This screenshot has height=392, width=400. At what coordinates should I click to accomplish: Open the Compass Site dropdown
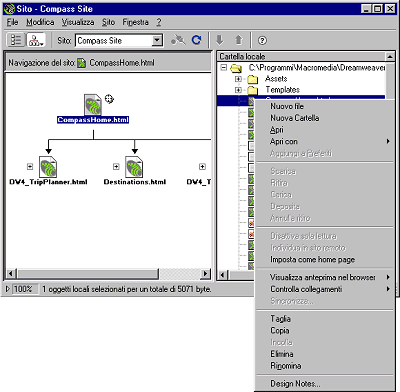click(157, 41)
